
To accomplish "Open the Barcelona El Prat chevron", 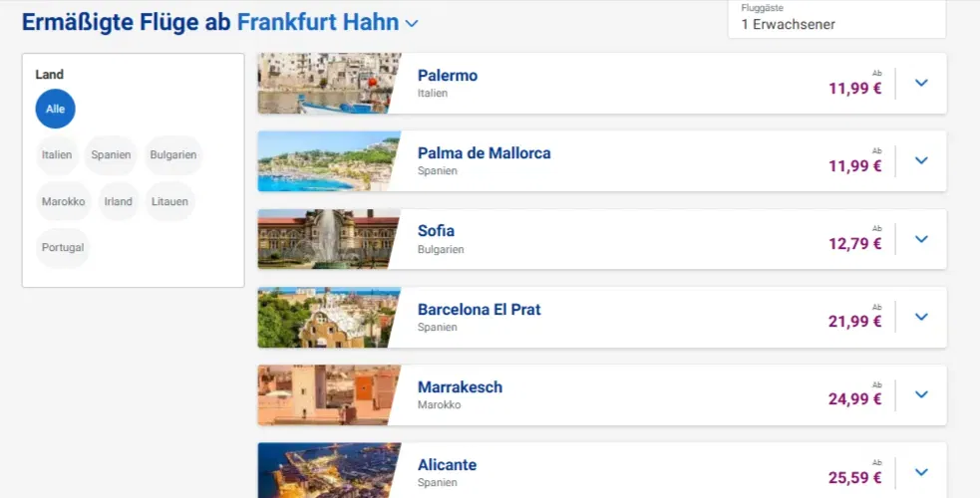I will point(921,317).
